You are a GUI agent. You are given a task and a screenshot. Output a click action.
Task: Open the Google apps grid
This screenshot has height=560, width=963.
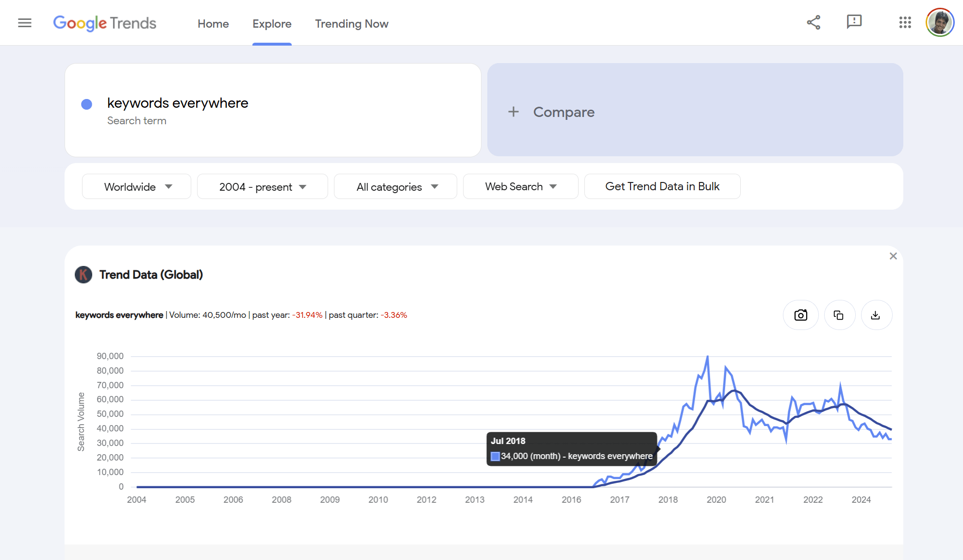pyautogui.click(x=905, y=22)
